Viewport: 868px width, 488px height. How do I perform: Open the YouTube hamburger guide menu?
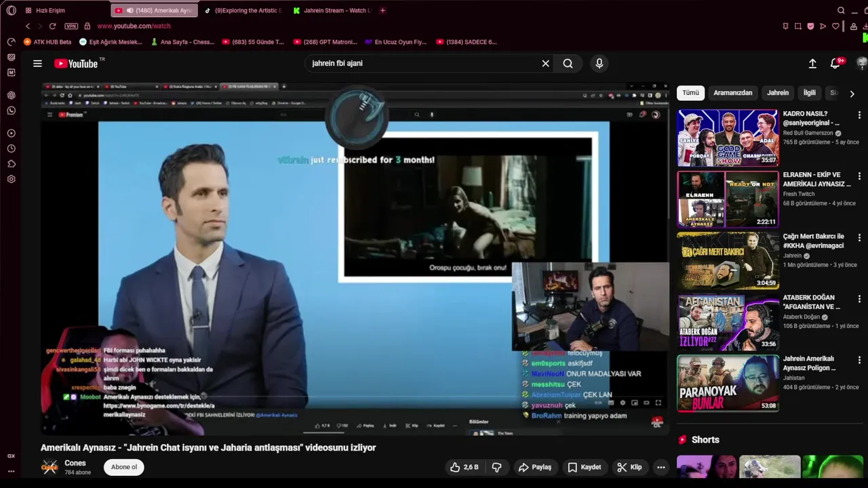coord(37,63)
